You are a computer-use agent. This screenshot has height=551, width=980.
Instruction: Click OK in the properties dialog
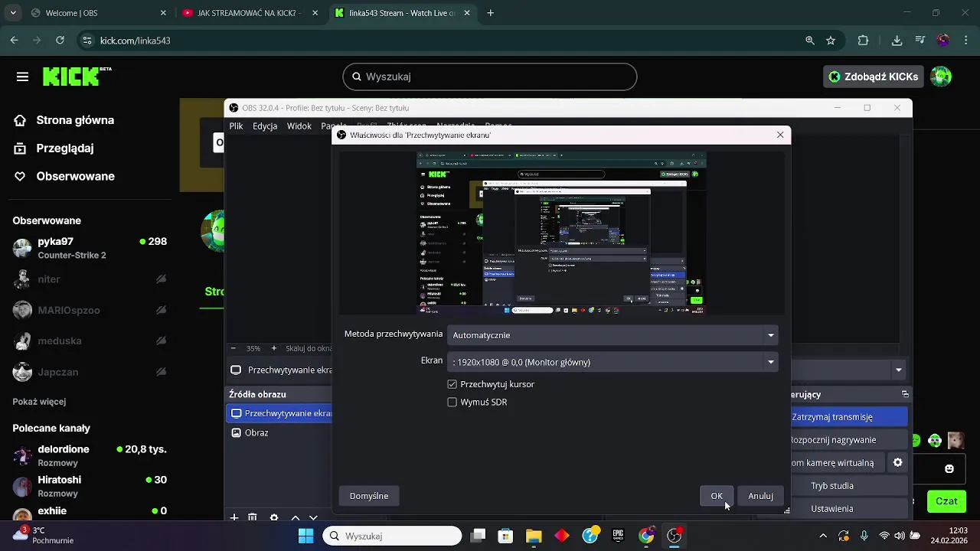click(x=717, y=496)
